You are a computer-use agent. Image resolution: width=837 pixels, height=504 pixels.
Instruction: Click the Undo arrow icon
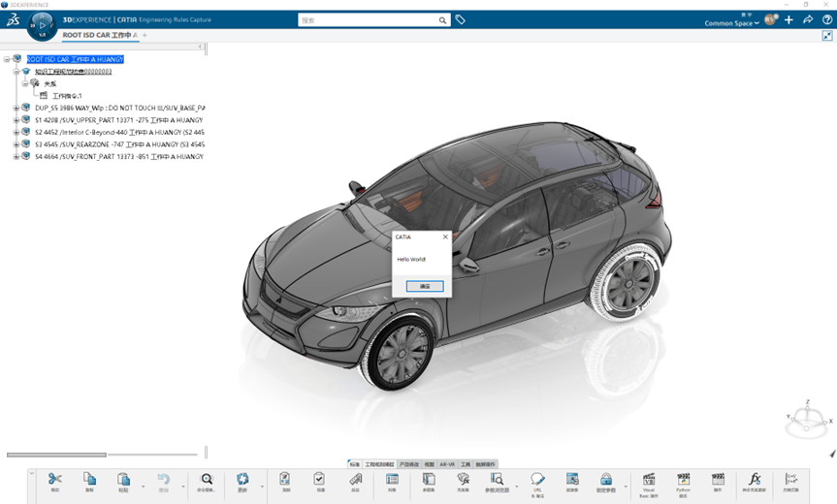click(163, 479)
